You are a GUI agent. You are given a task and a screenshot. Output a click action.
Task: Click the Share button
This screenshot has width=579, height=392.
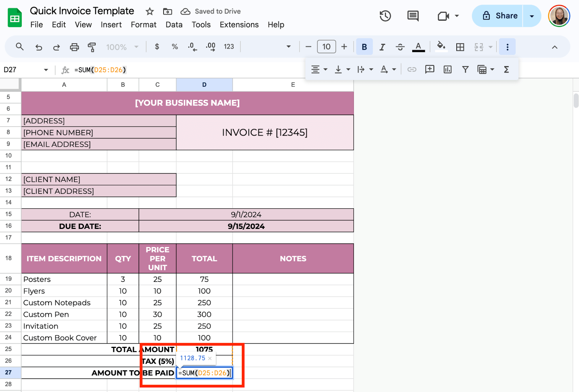coord(500,16)
